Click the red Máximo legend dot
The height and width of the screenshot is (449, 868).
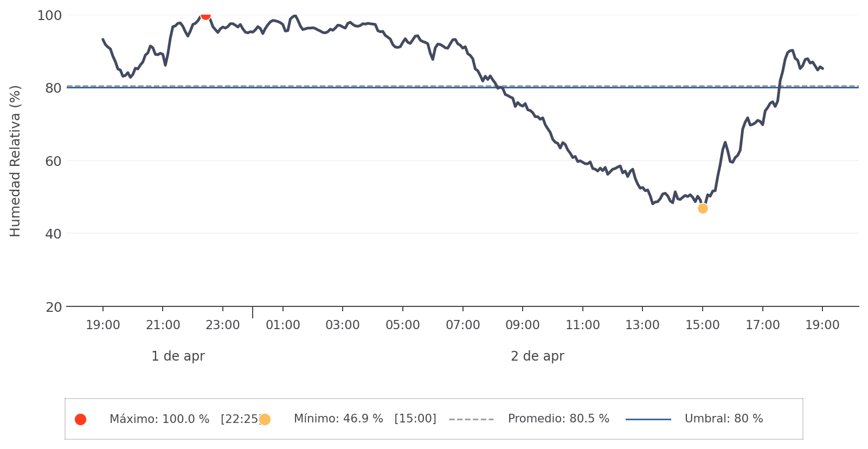(x=80, y=419)
